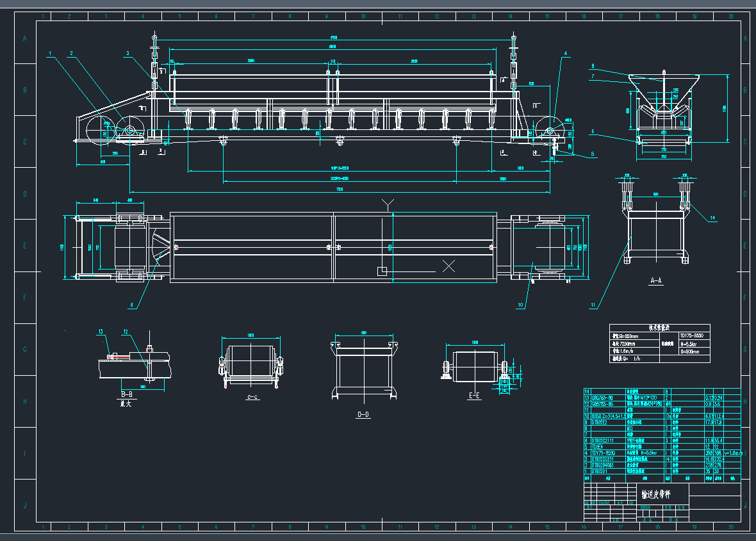Click the UCS origin icon in the plan view

coord(382,271)
